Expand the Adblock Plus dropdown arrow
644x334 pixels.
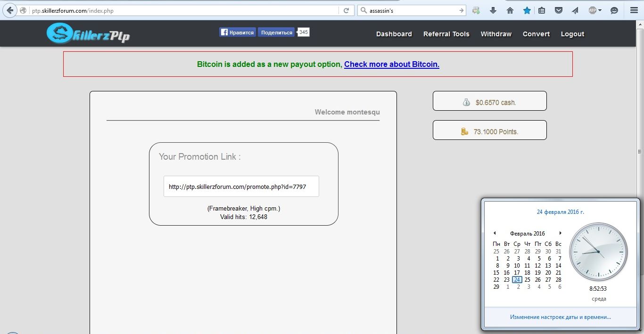[600, 10]
